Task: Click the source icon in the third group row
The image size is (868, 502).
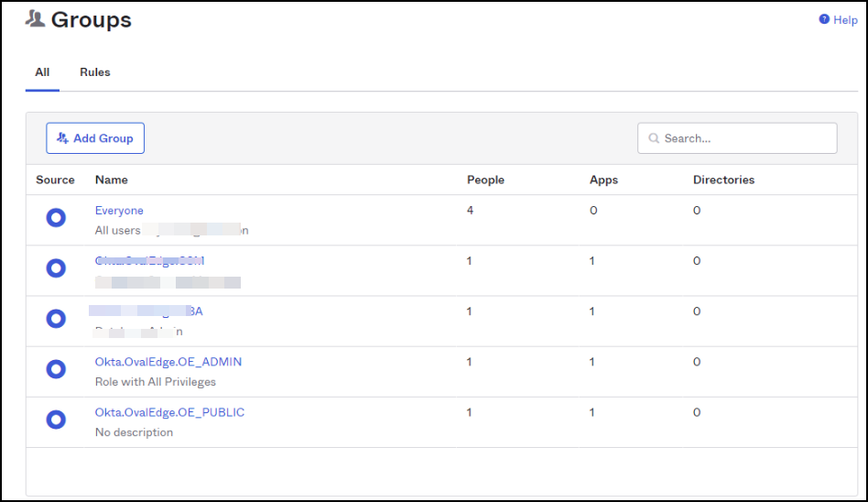Action: 56,319
